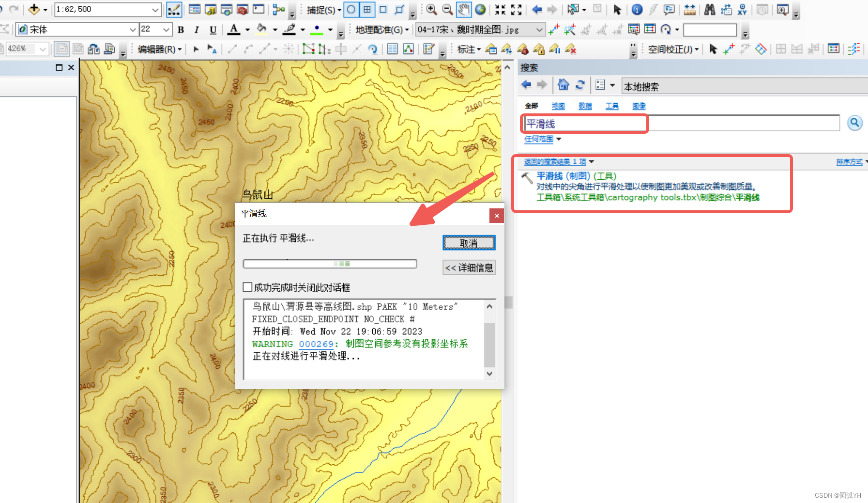Open the 编辑器(R) editor menu
The width and height of the screenshot is (868, 503).
click(159, 49)
